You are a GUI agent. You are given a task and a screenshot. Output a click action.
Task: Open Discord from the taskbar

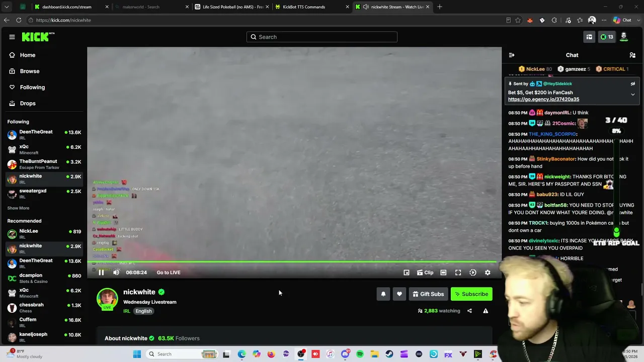(345, 354)
